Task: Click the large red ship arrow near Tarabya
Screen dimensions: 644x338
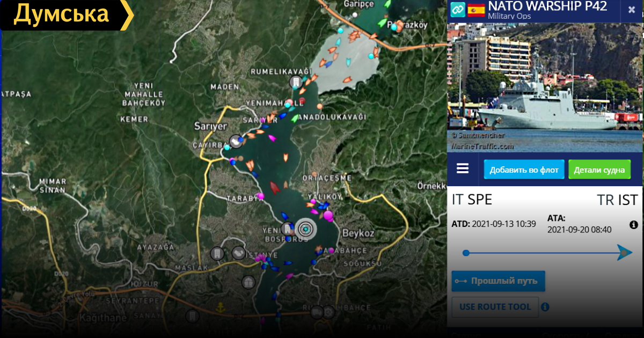Action: point(275,187)
